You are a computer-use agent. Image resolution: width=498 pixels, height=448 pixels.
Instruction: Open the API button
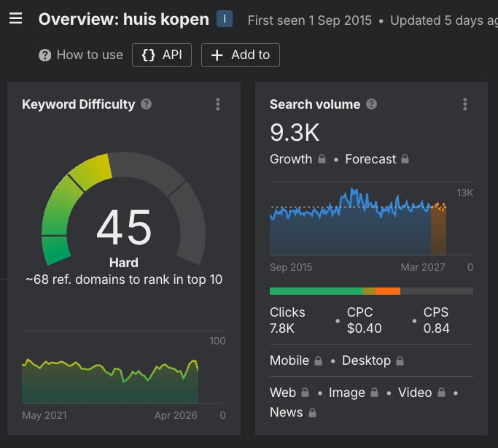(x=162, y=55)
